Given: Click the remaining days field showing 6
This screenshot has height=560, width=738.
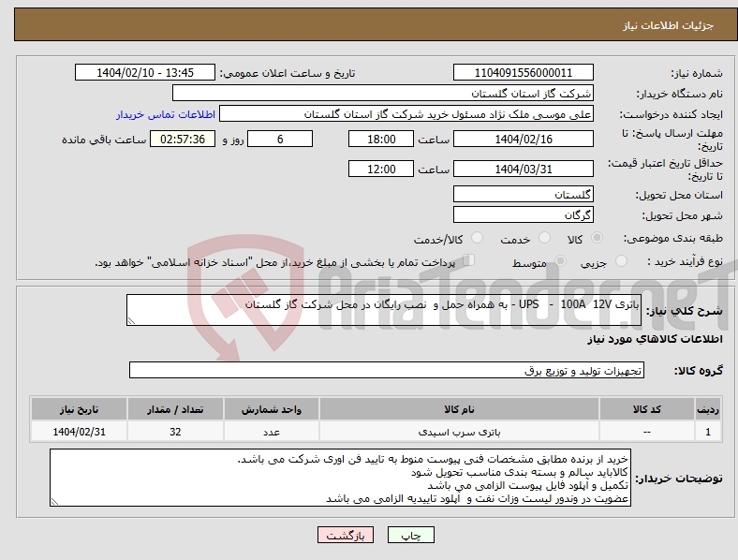Looking at the screenshot, I should 280,139.
